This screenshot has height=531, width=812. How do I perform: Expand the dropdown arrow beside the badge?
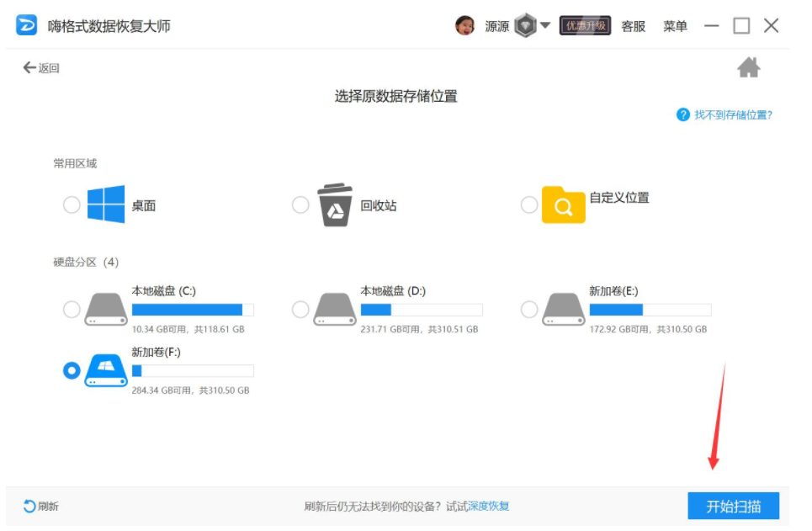click(545, 25)
